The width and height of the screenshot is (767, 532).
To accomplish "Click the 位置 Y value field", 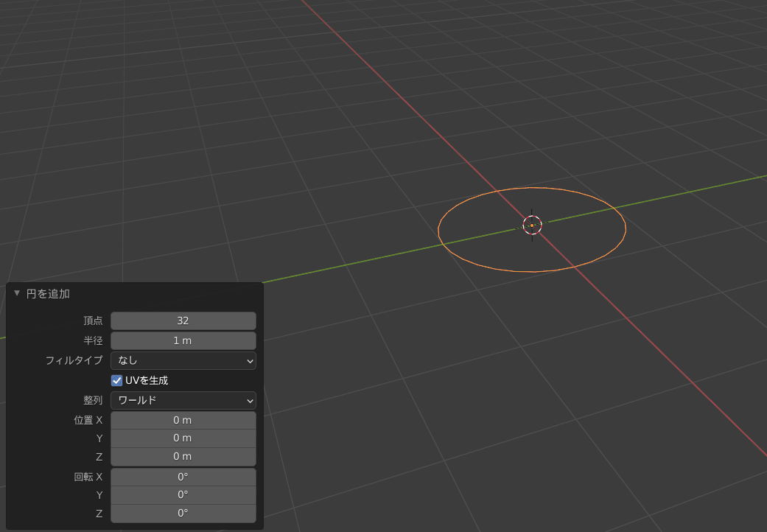I will tap(183, 438).
